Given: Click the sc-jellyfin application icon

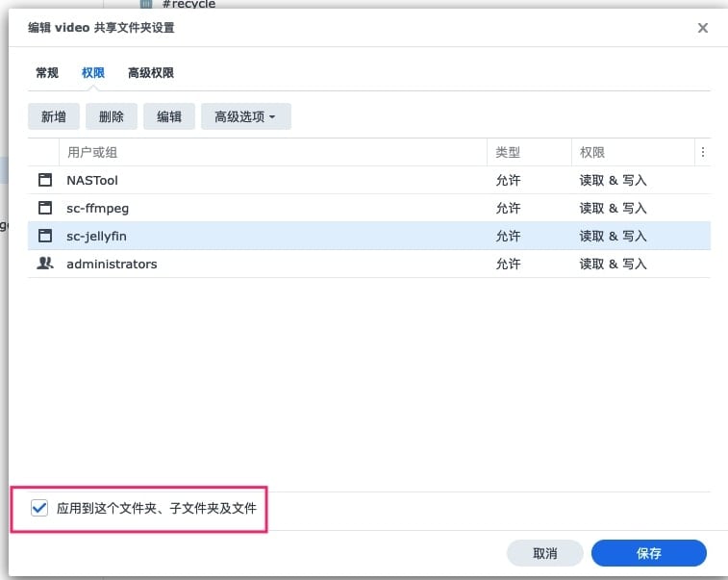Looking at the screenshot, I should tap(45, 236).
